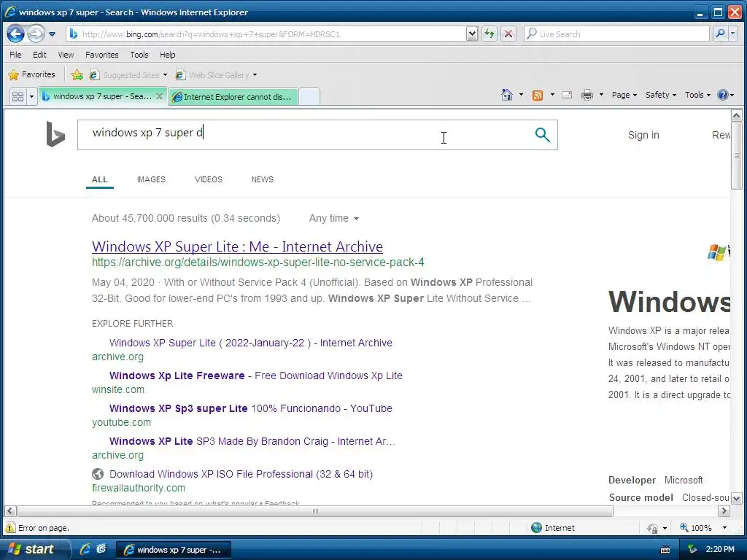Screen dimensions: 747x560
Task: Switch to IMAGES results tab
Action: [151, 179]
